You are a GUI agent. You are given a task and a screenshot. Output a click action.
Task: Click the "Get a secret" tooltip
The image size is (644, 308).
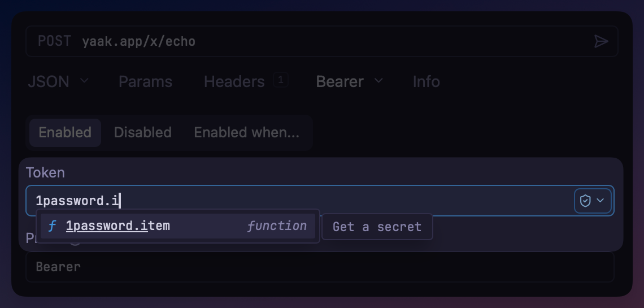tap(377, 227)
